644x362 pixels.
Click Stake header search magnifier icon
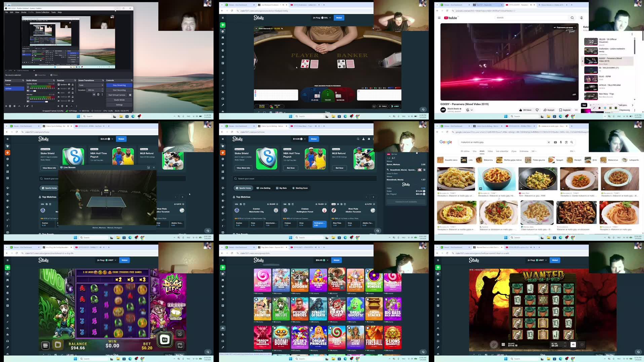point(358,139)
